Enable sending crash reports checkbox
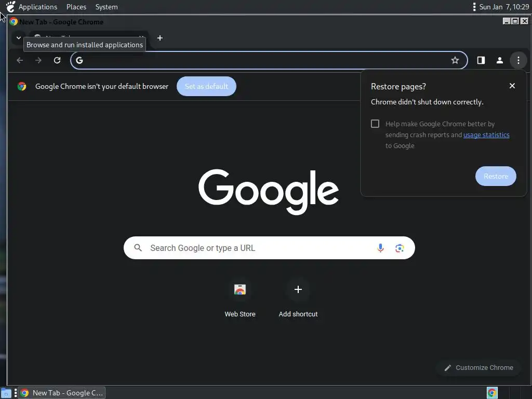532x399 pixels. (375, 124)
